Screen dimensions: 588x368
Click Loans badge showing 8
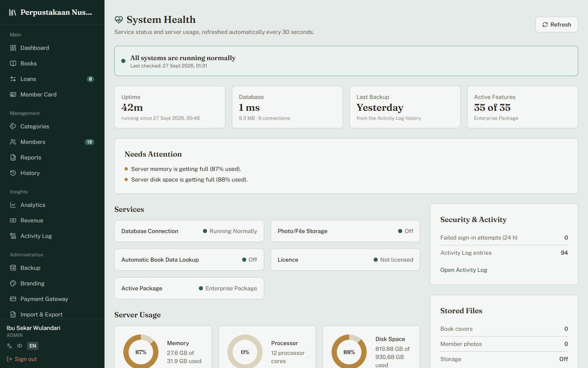[x=90, y=79]
